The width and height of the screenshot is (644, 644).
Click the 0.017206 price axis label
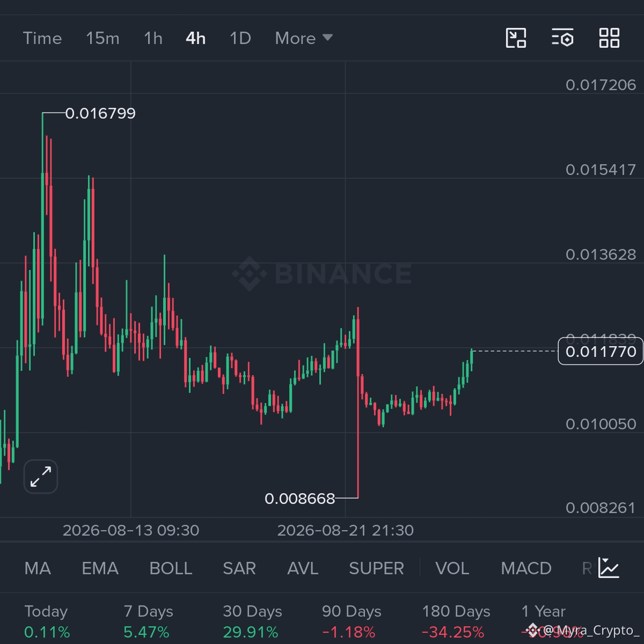click(x=601, y=85)
